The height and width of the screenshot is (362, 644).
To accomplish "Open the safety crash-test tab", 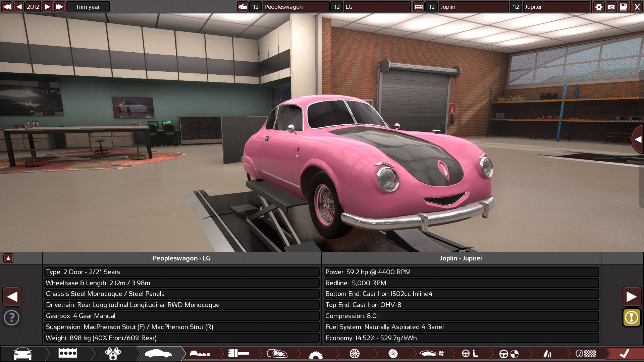I will click(509, 354).
